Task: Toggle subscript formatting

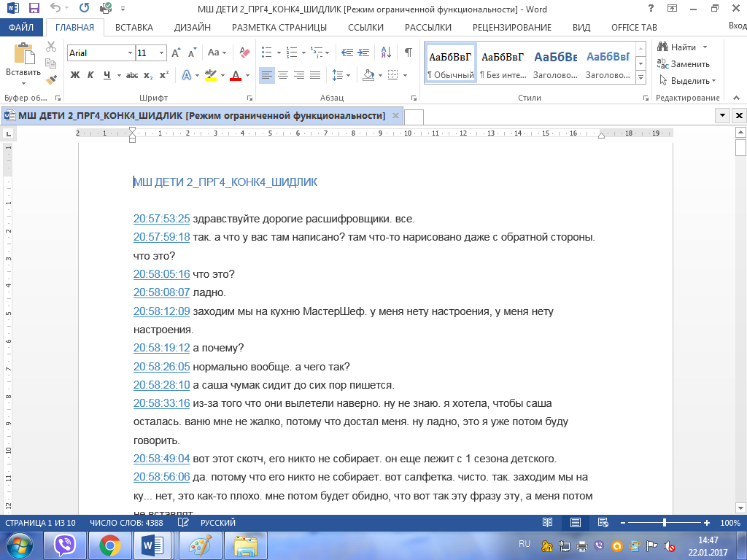Action: pyautogui.click(x=148, y=75)
